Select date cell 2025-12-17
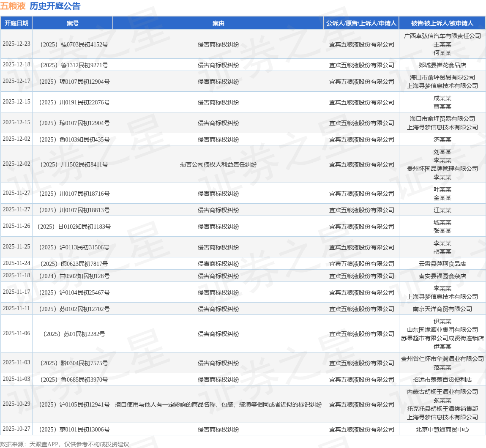This screenshot has height=448, width=486. point(16,81)
